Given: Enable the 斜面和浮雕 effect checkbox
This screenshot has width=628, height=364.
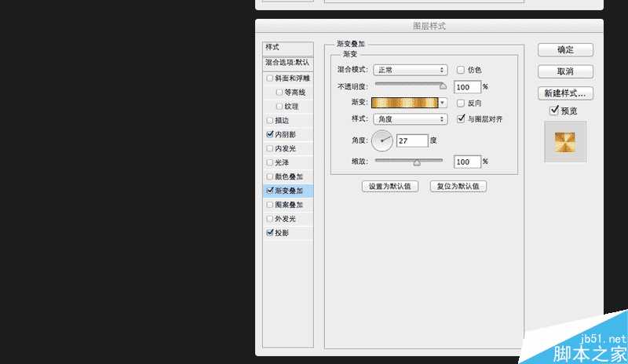Looking at the screenshot, I should (270, 78).
